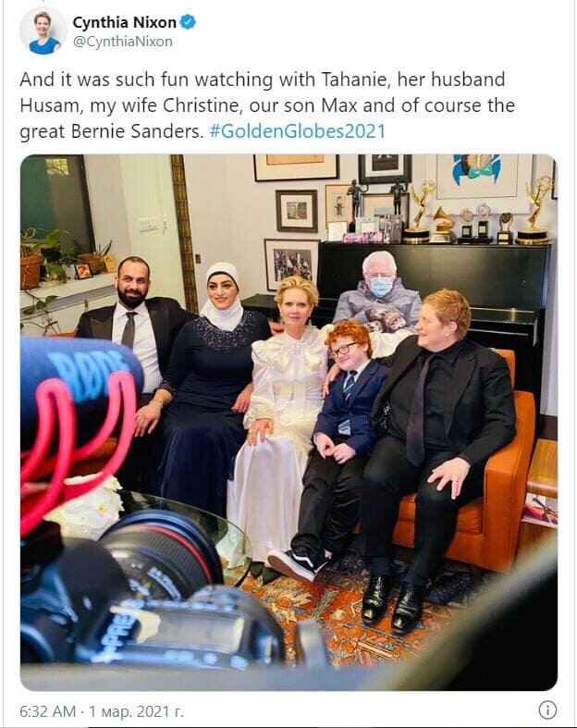
Task: Open the Cynthia Nixon profile avatar
Action: click(43, 31)
